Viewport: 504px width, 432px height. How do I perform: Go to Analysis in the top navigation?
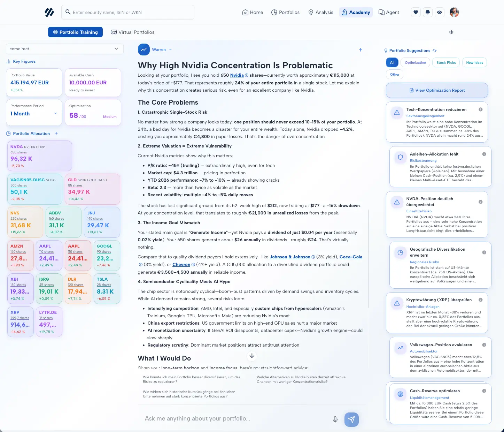[x=320, y=12]
